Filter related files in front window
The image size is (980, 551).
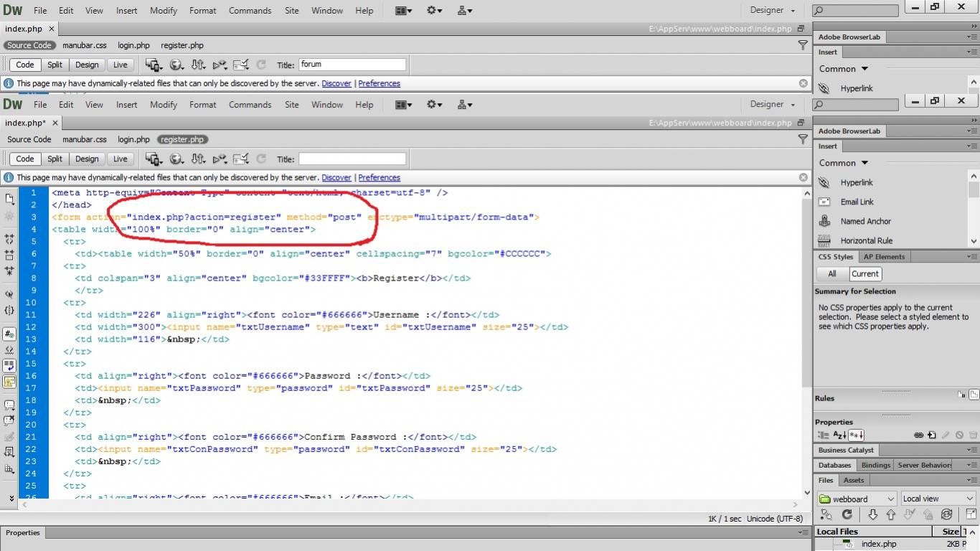[803, 139]
